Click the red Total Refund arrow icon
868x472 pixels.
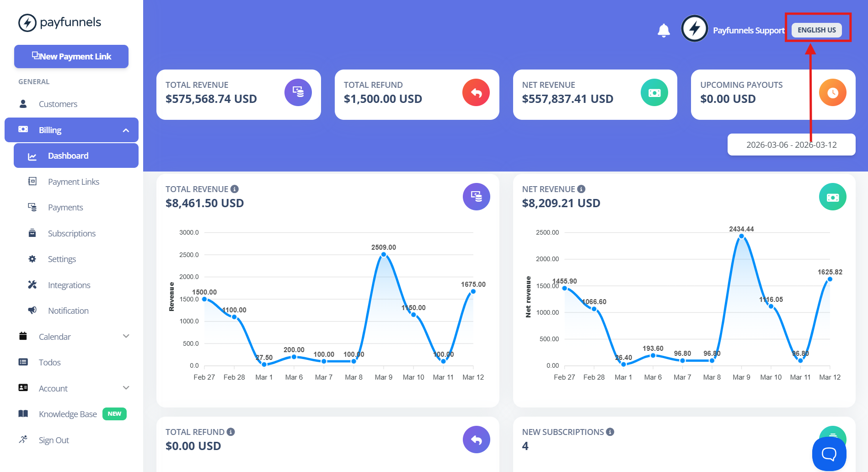(476, 92)
